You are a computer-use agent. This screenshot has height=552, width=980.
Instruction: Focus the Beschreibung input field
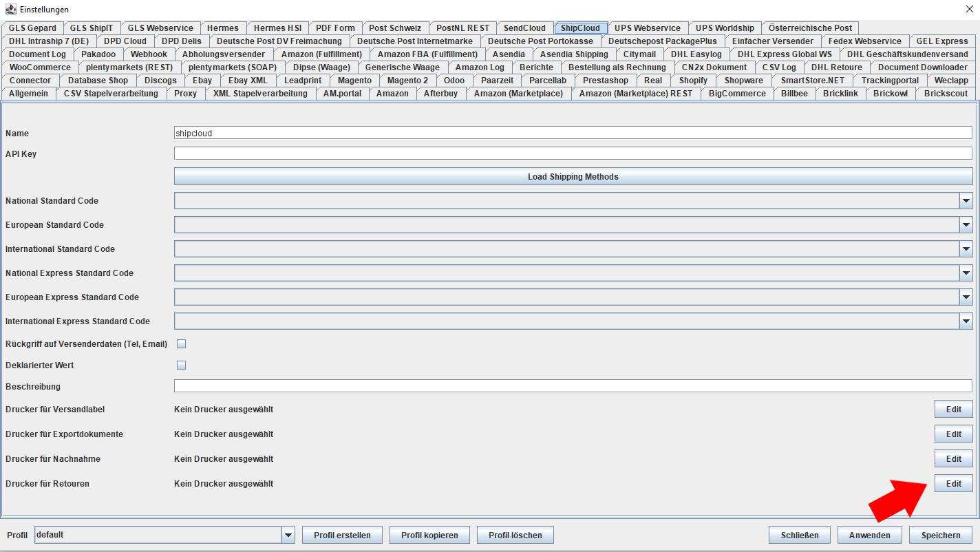pos(573,386)
